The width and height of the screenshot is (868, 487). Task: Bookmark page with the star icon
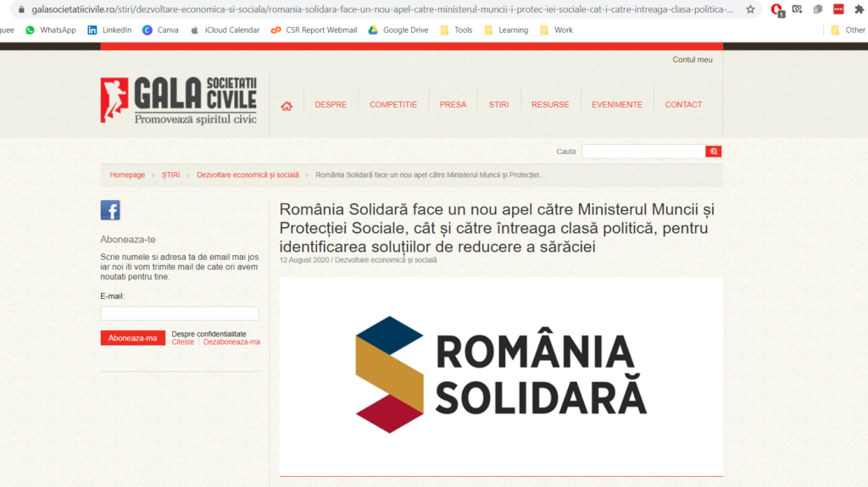tap(750, 9)
